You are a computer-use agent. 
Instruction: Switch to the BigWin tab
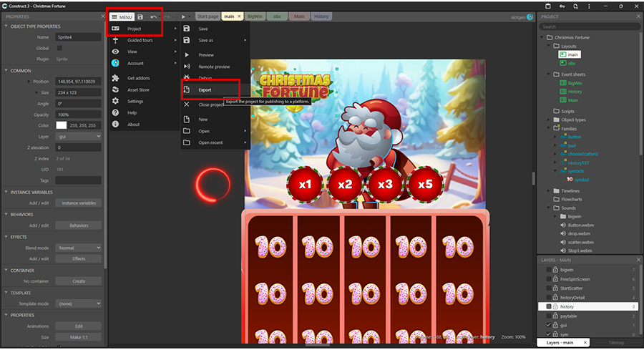tap(255, 16)
